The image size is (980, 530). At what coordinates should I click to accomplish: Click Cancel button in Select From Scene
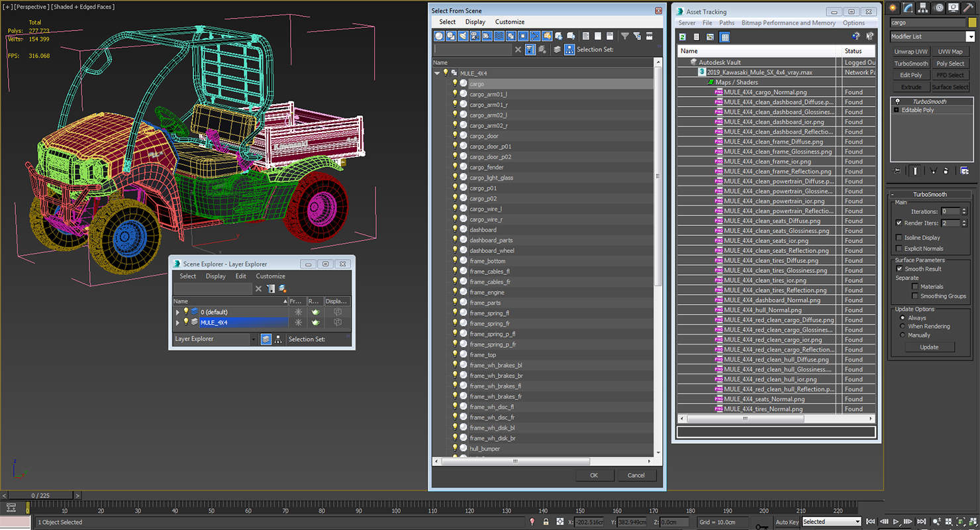tap(636, 475)
